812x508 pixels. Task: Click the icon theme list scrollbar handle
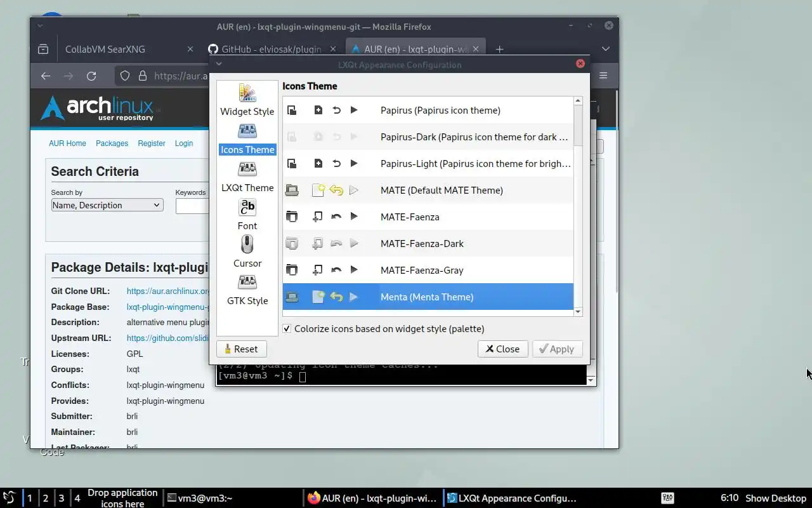[x=577, y=126]
